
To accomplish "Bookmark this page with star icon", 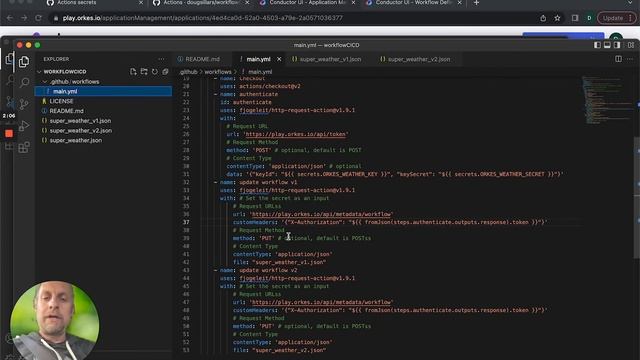I will 557,18.
